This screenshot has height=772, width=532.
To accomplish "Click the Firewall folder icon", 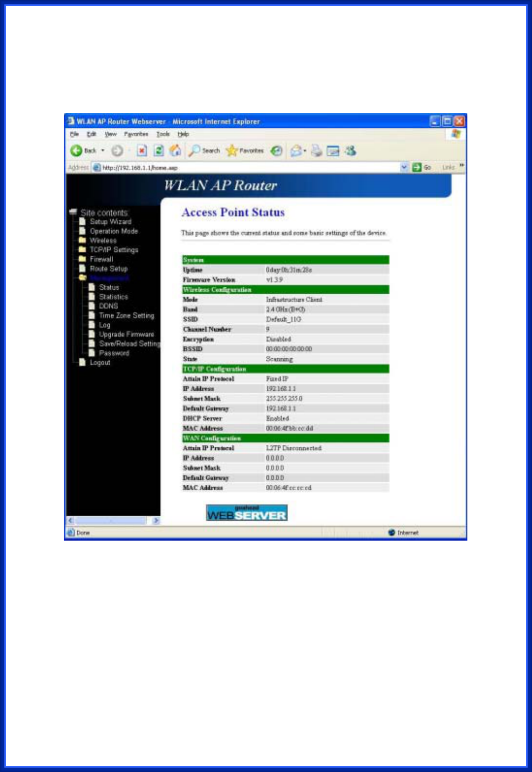I will [x=82, y=259].
